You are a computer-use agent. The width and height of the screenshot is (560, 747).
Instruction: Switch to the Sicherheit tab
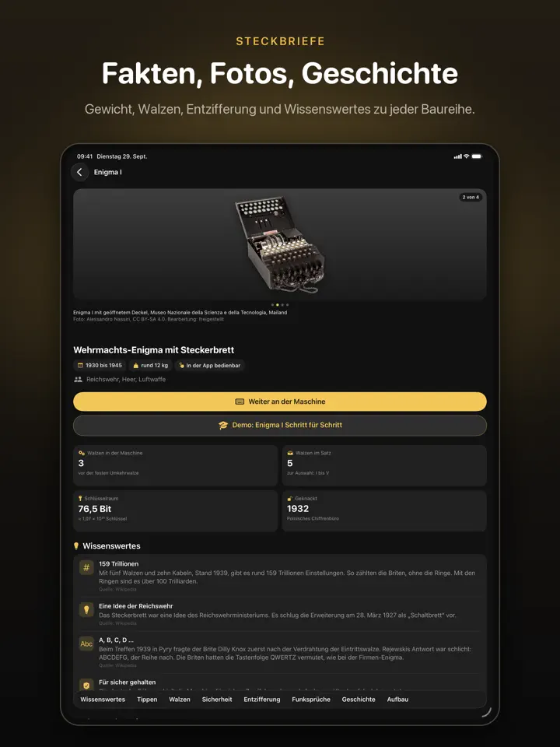(x=217, y=700)
